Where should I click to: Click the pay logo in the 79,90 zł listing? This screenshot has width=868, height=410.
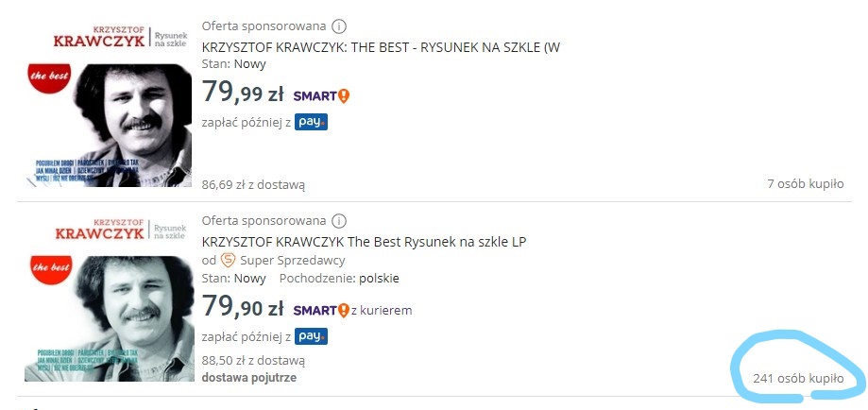tap(311, 335)
